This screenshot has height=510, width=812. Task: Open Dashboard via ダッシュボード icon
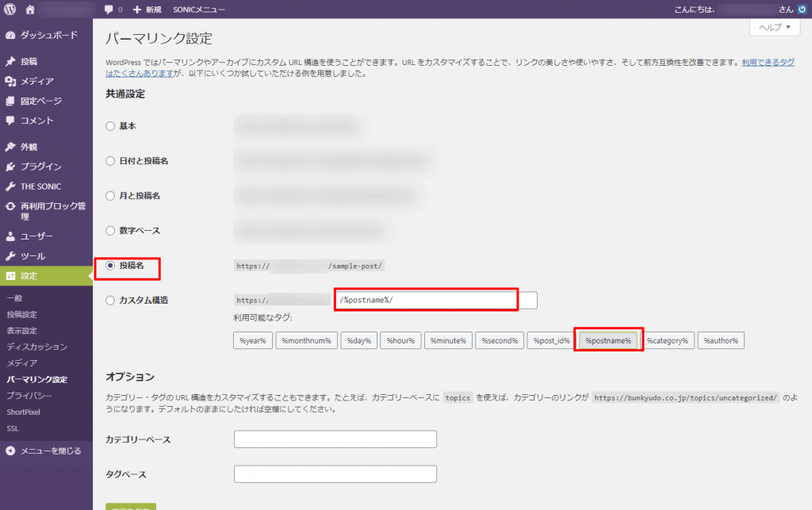click(10, 35)
